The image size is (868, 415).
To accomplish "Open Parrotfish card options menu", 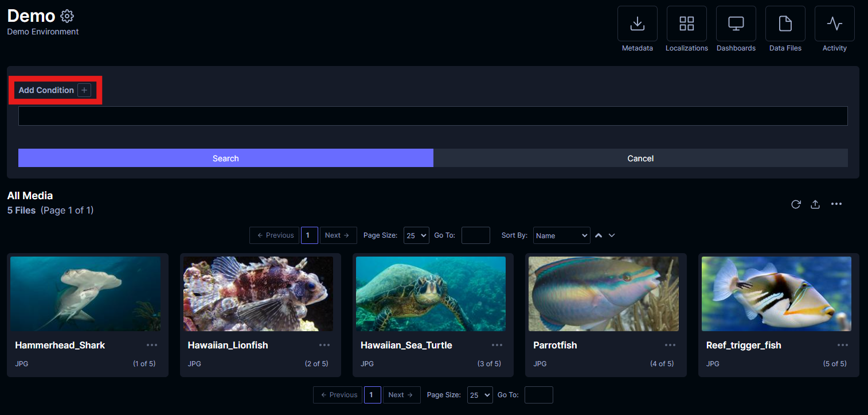I will (670, 345).
